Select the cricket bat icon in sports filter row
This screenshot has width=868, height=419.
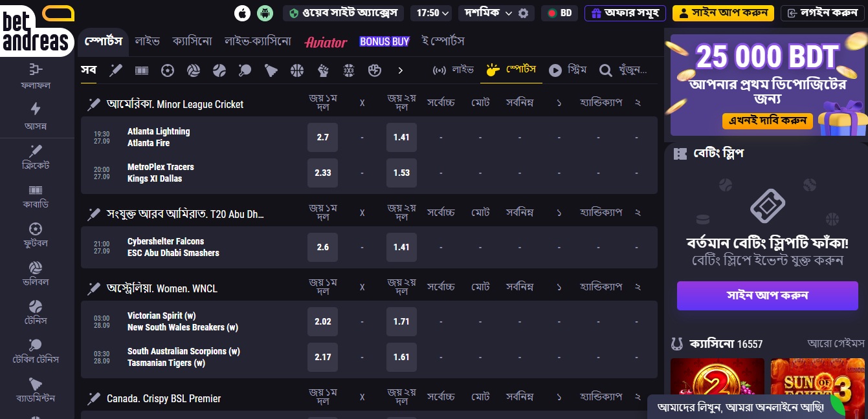click(x=116, y=70)
